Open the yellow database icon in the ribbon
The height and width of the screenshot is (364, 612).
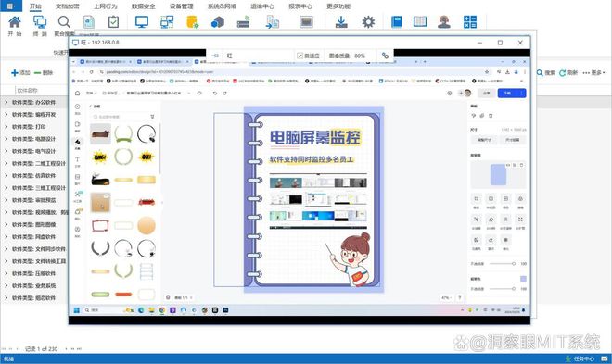[x=193, y=22]
